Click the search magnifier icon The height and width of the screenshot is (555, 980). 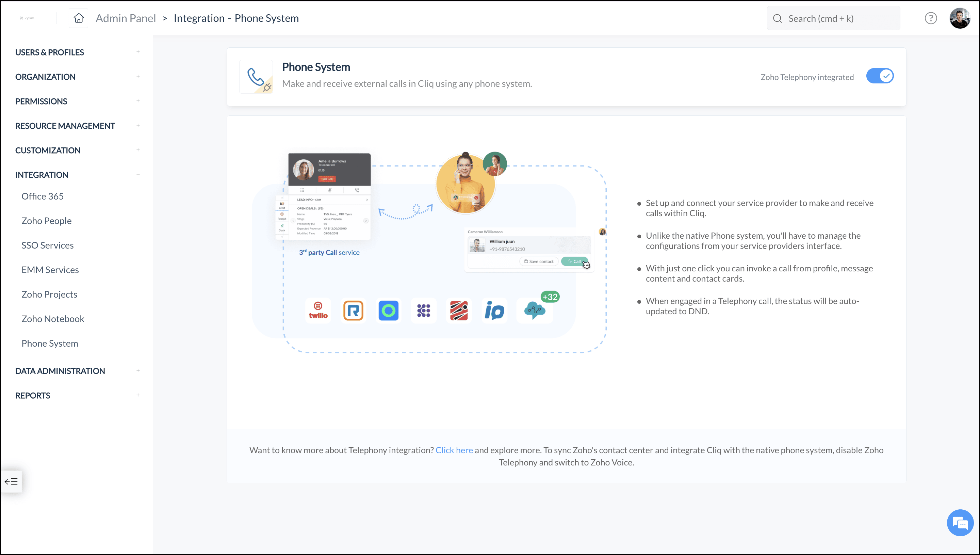(778, 18)
